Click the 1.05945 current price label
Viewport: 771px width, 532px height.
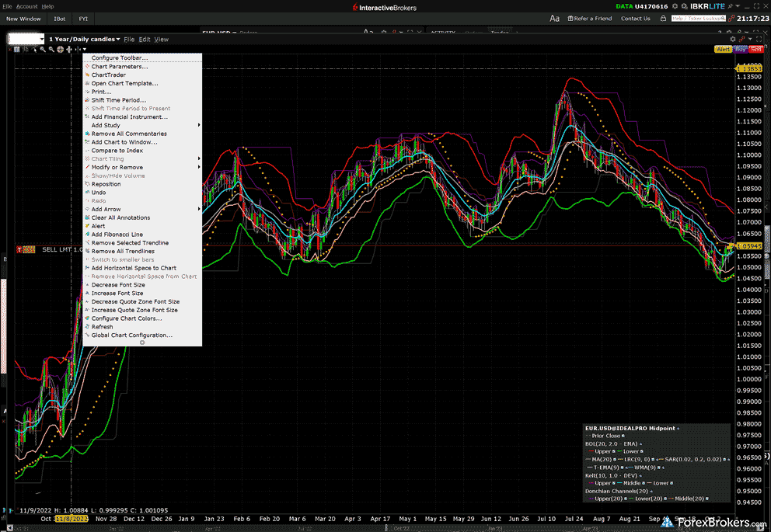click(x=749, y=246)
